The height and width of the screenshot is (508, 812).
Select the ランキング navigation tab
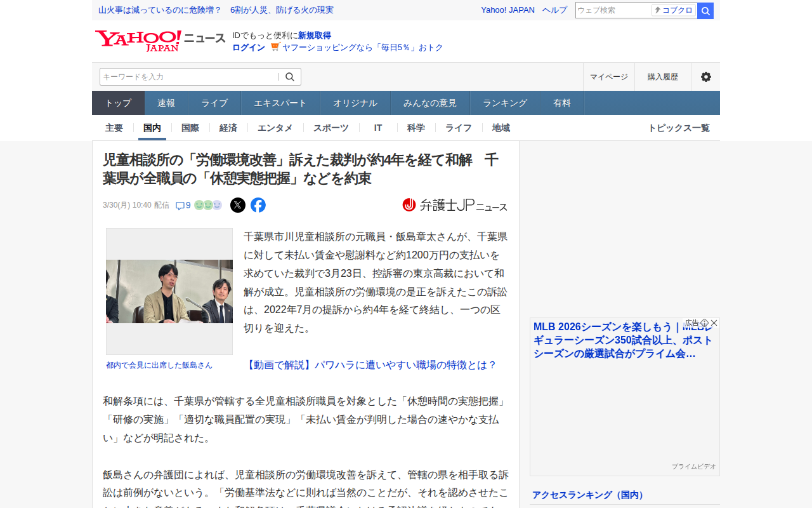click(505, 103)
